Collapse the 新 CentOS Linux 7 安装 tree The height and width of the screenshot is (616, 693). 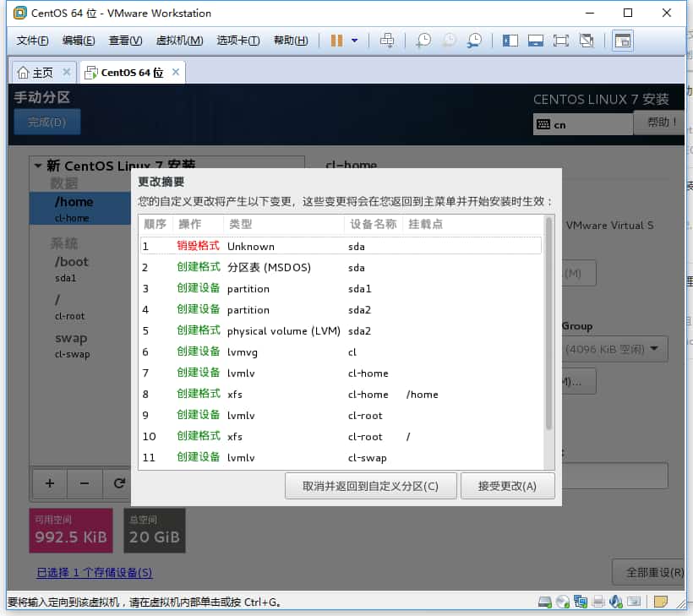[x=38, y=166]
